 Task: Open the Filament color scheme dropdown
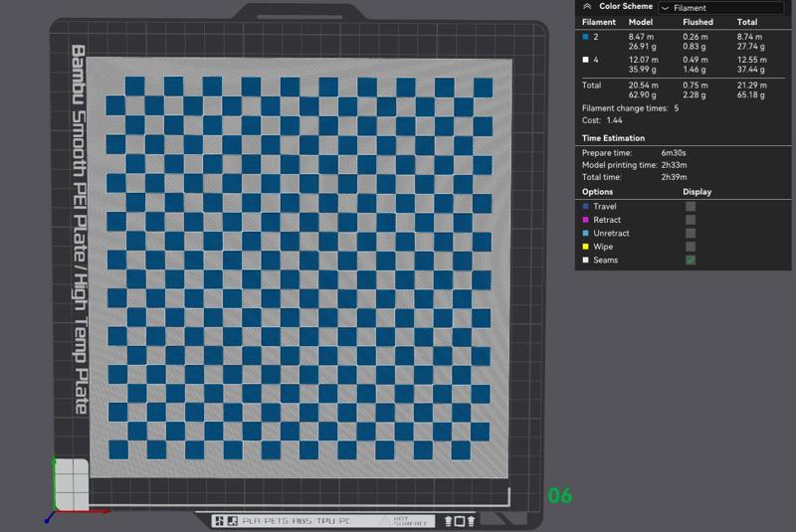[x=720, y=8]
